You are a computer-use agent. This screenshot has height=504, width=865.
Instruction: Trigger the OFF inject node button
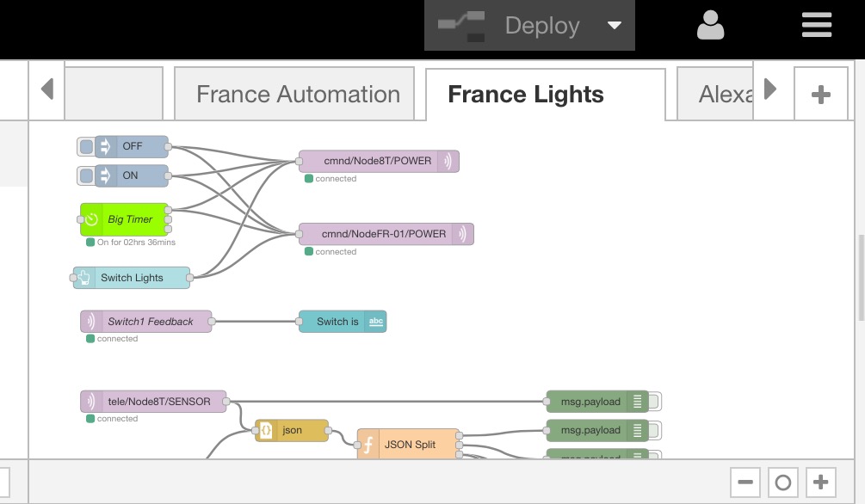86,147
